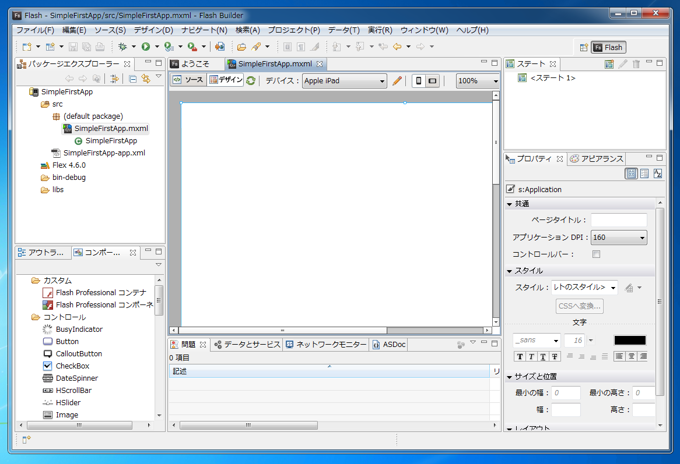The width and height of the screenshot is (680, 464).
Task: Open the スタイル dropdown
Action: click(x=584, y=287)
